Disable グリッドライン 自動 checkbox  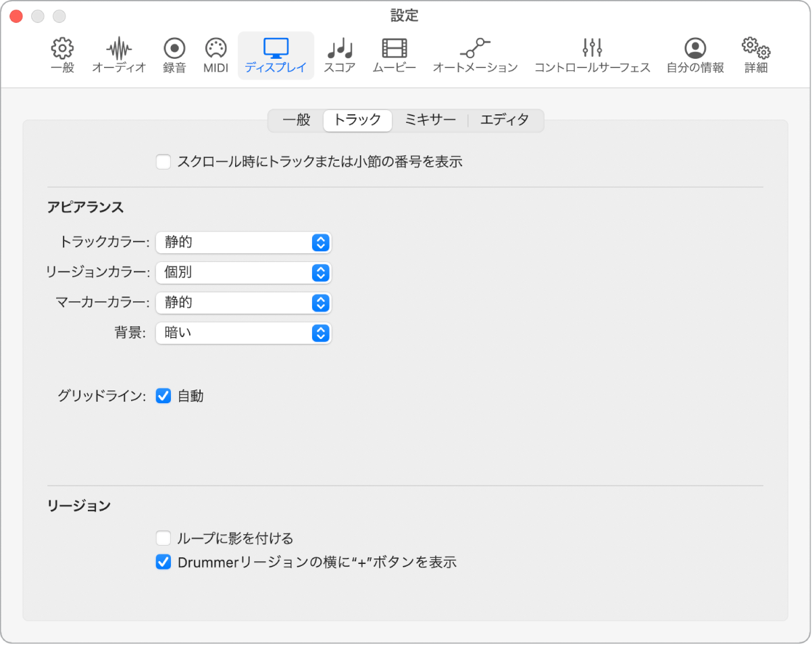163,396
